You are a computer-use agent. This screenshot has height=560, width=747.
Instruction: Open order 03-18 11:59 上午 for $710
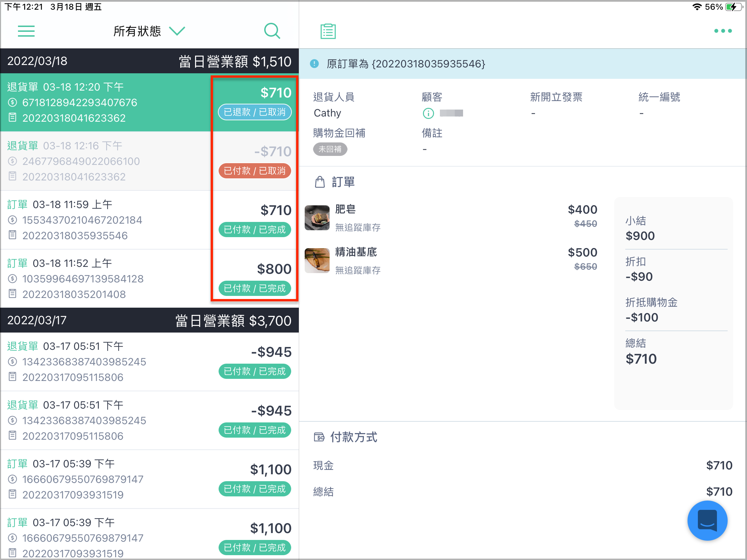(x=149, y=220)
